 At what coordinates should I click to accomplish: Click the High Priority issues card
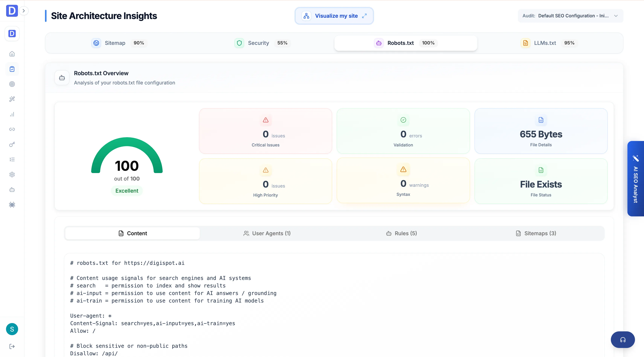266,181
